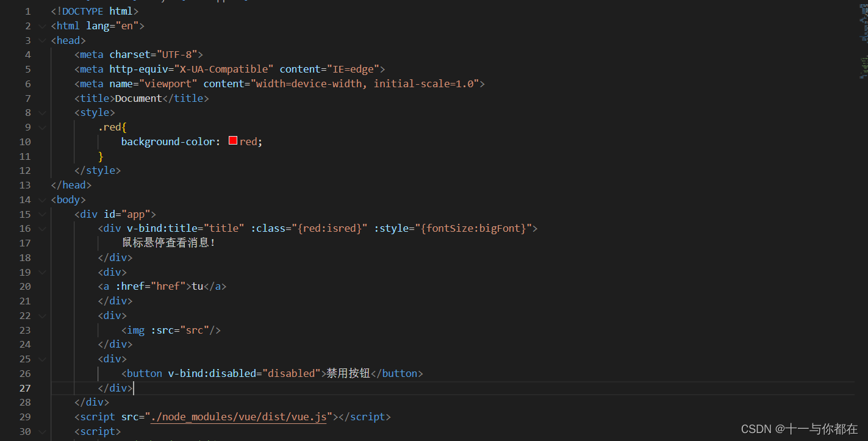
Task: Click the Document title text
Action: coord(138,98)
